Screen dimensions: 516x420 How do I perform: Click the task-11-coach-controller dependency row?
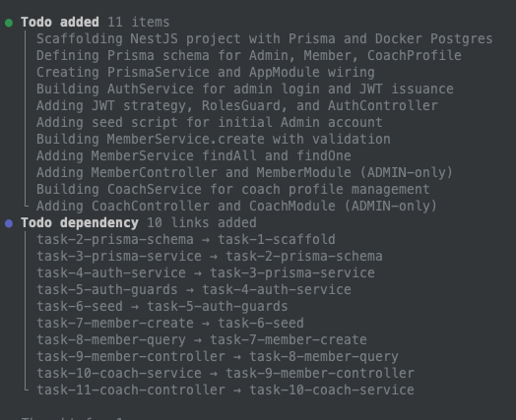[x=226, y=390]
